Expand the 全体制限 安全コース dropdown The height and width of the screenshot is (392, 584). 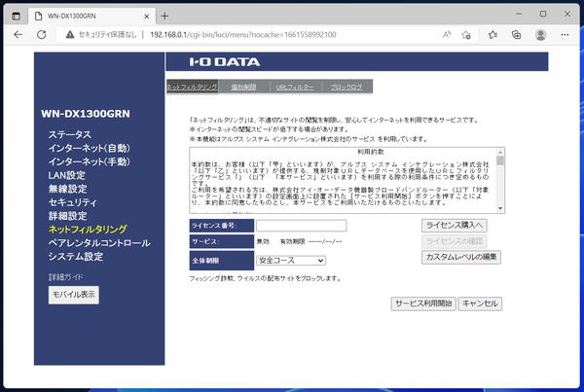[291, 261]
